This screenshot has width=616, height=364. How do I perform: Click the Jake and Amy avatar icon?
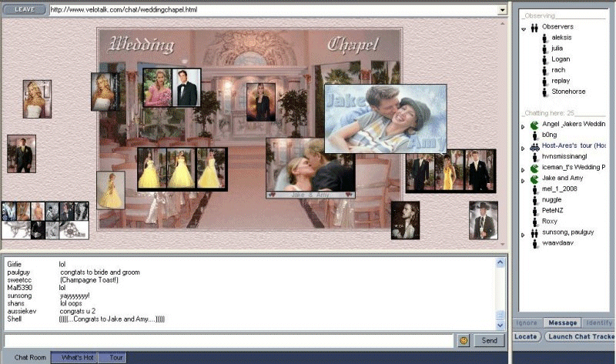pyautogui.click(x=534, y=178)
